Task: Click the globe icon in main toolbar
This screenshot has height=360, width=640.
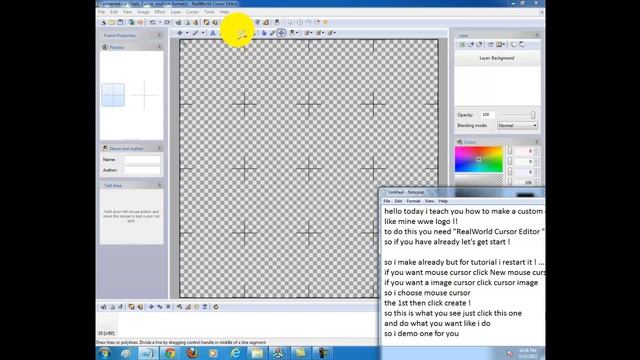Action: 131,22
